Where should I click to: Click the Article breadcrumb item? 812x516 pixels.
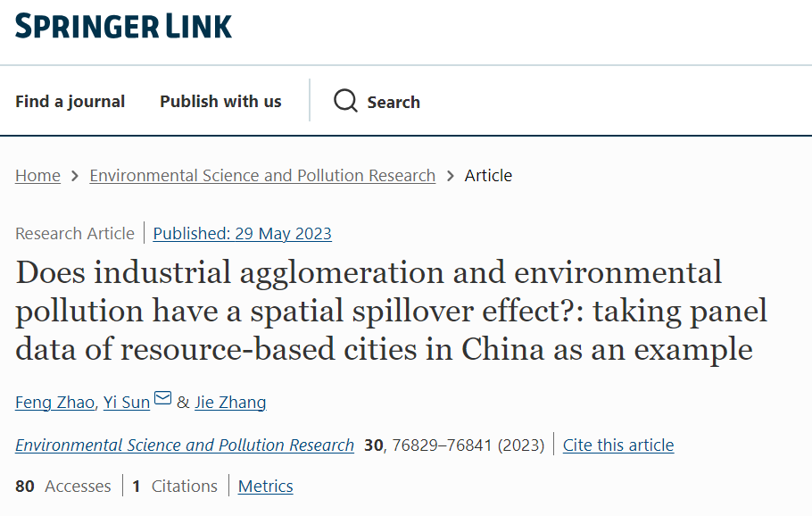coord(488,176)
